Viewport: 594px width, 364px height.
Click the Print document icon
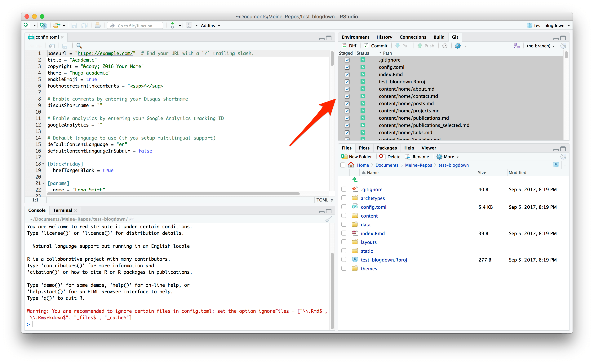(x=97, y=25)
